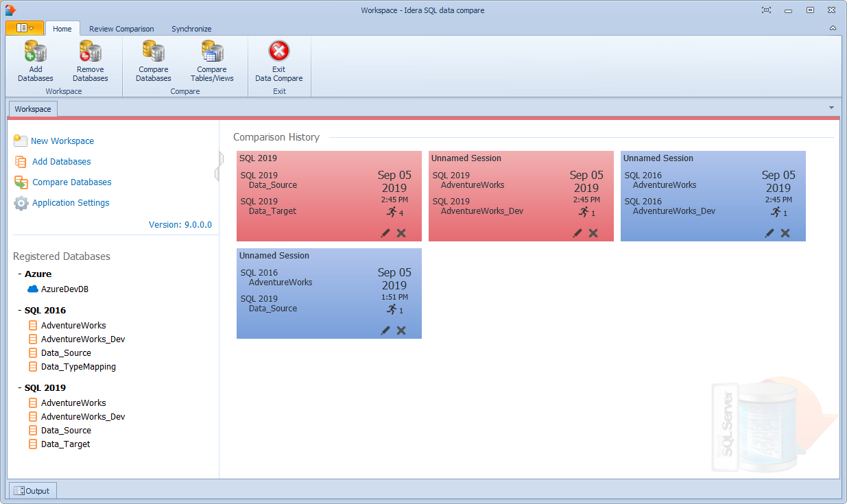Click the AzureDevDB cloud database icon
The image size is (847, 504).
(x=33, y=289)
